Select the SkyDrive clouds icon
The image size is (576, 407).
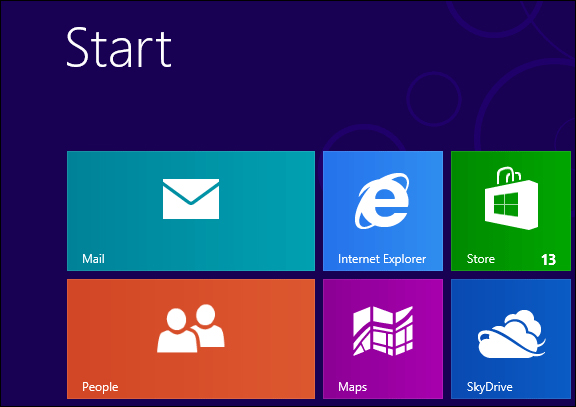point(511,334)
